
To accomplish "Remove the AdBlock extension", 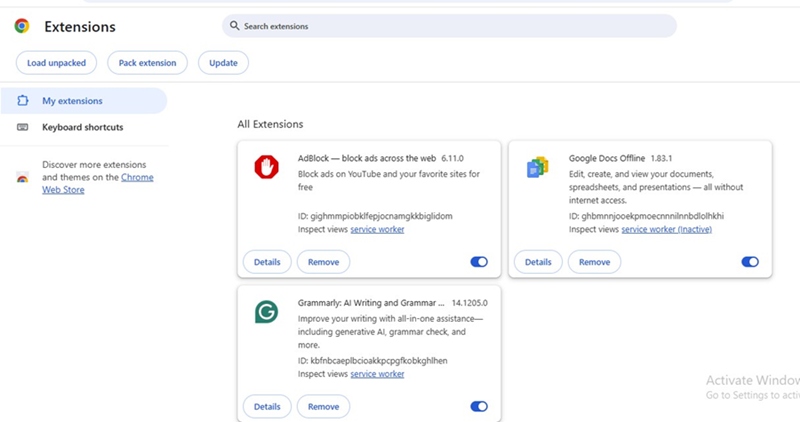I will 323,262.
